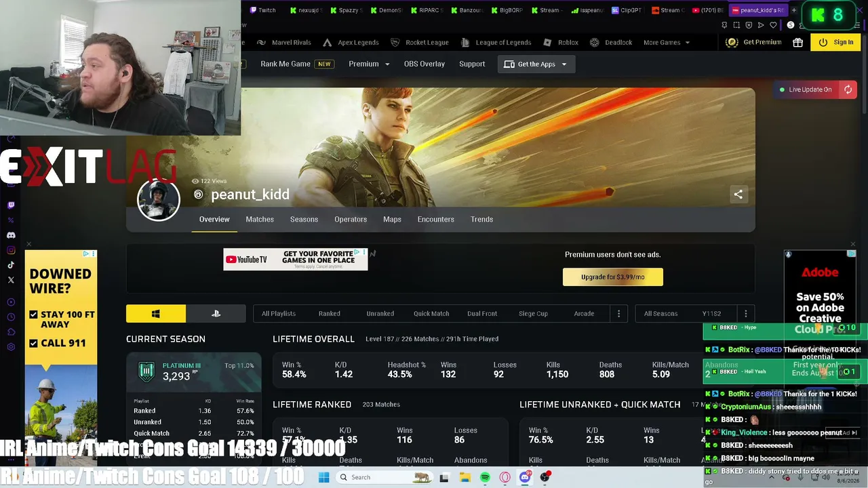Switch to the Trends tab
868x488 pixels.
coord(482,219)
